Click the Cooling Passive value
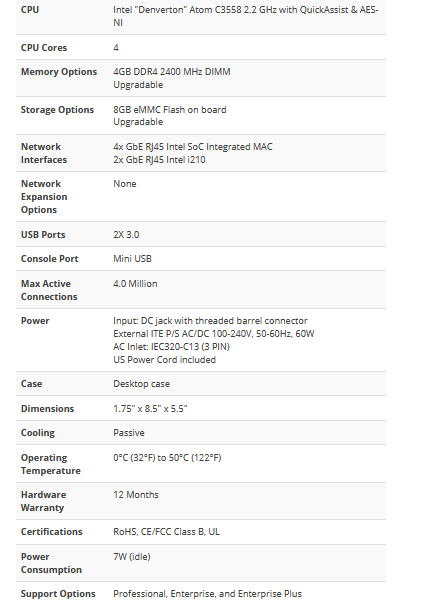This screenshot has height=607, width=447. (x=129, y=433)
